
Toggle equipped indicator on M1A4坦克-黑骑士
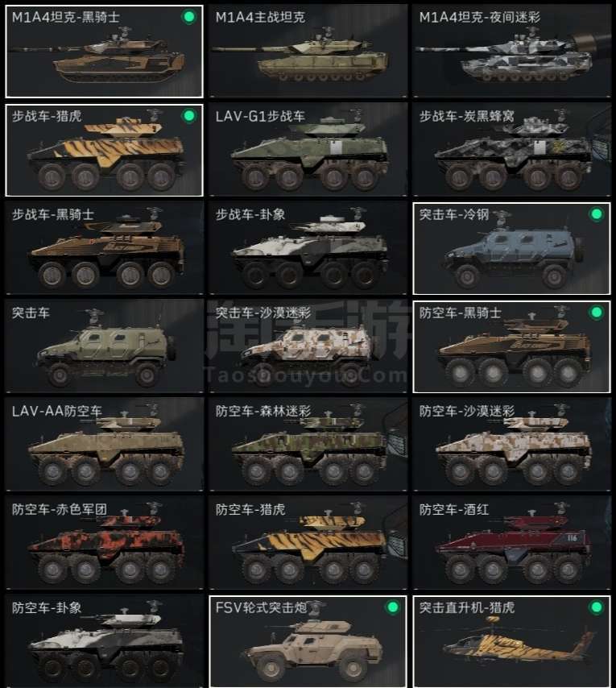[x=189, y=17]
